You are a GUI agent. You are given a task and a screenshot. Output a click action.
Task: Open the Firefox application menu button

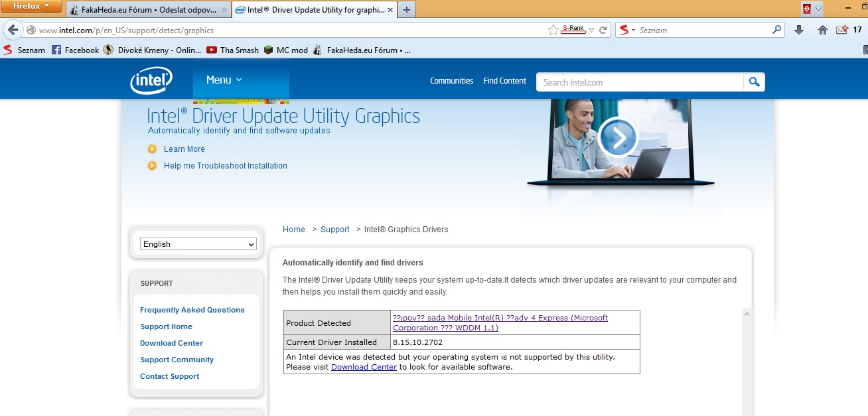[x=32, y=7]
